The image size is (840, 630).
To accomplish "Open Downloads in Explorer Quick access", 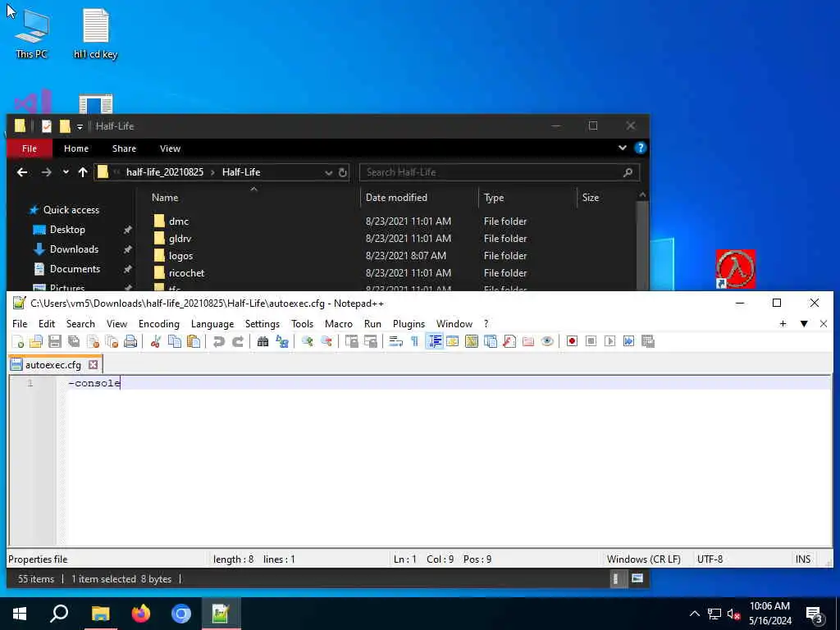I will pyautogui.click(x=74, y=249).
